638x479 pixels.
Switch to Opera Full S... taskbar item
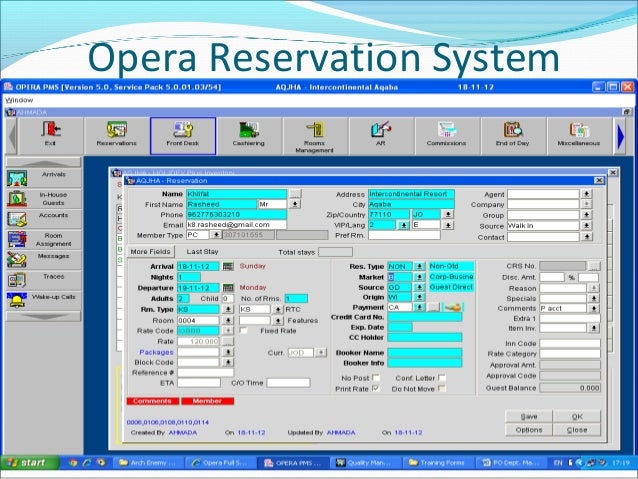pyautogui.click(x=221, y=463)
